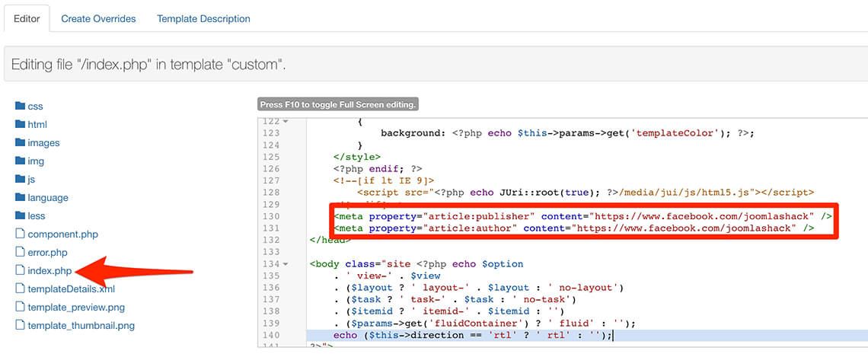Click the $task code line
The image size is (868, 354).
(455, 300)
